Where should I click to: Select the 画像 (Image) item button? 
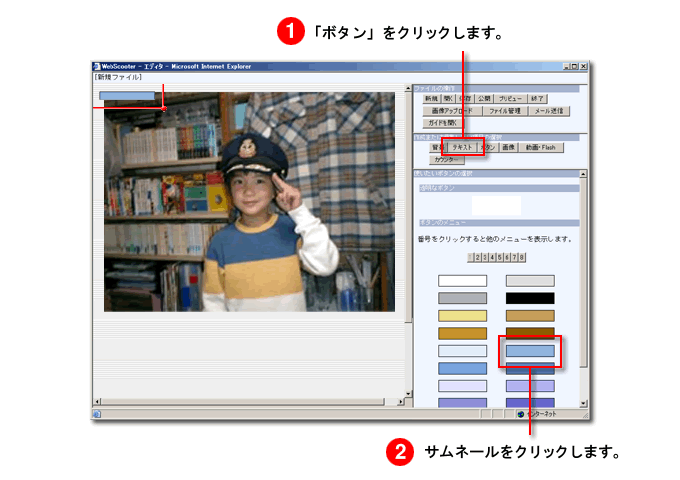coord(508,148)
